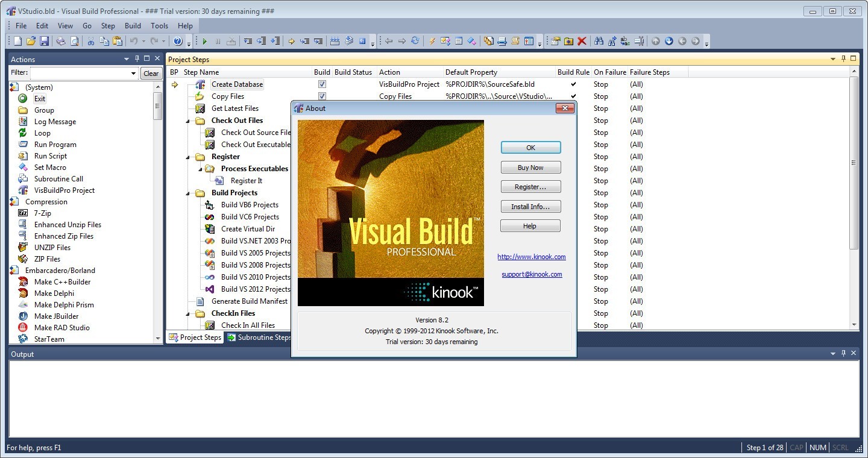The image size is (868, 458).
Task: Pause the build using the toolbar icon
Action: [218, 41]
